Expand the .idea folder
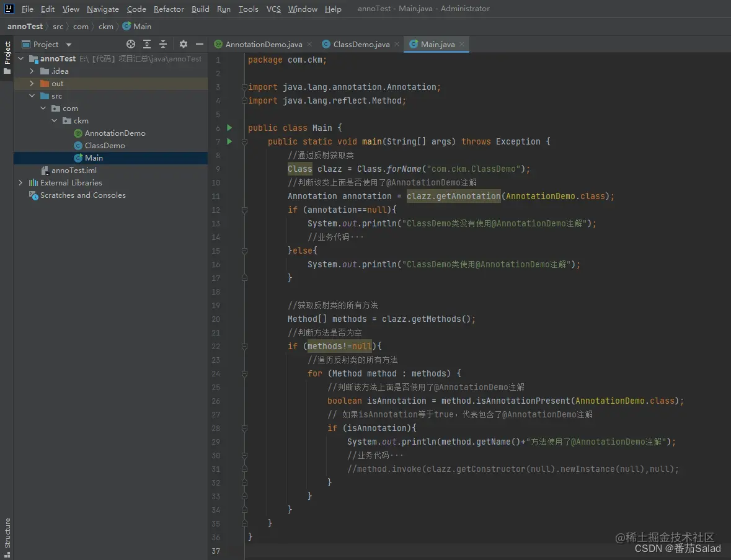Viewport: 731px width, 560px height. [32, 71]
